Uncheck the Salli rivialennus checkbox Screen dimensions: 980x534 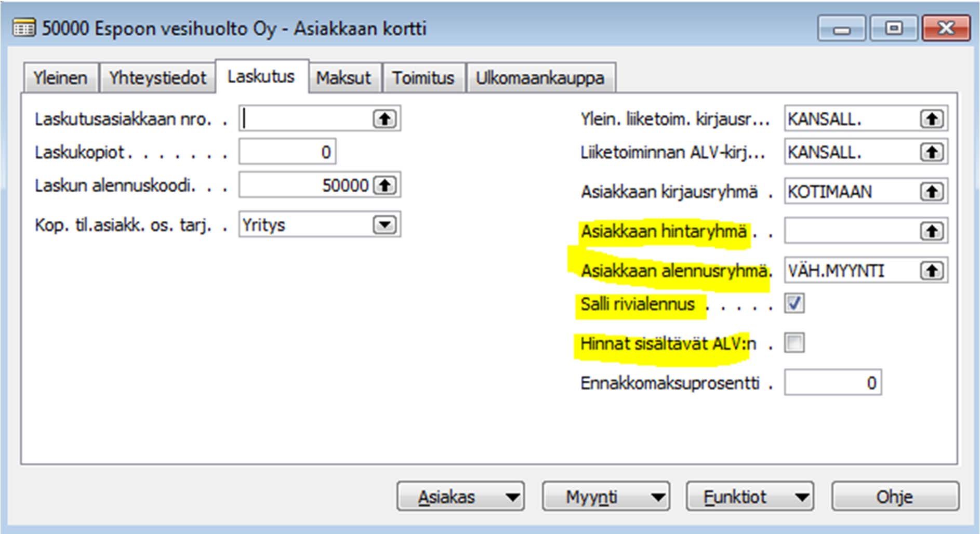point(794,303)
